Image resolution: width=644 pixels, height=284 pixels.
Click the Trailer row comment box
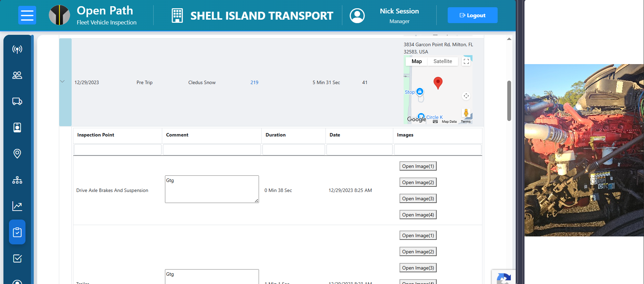[212, 277]
